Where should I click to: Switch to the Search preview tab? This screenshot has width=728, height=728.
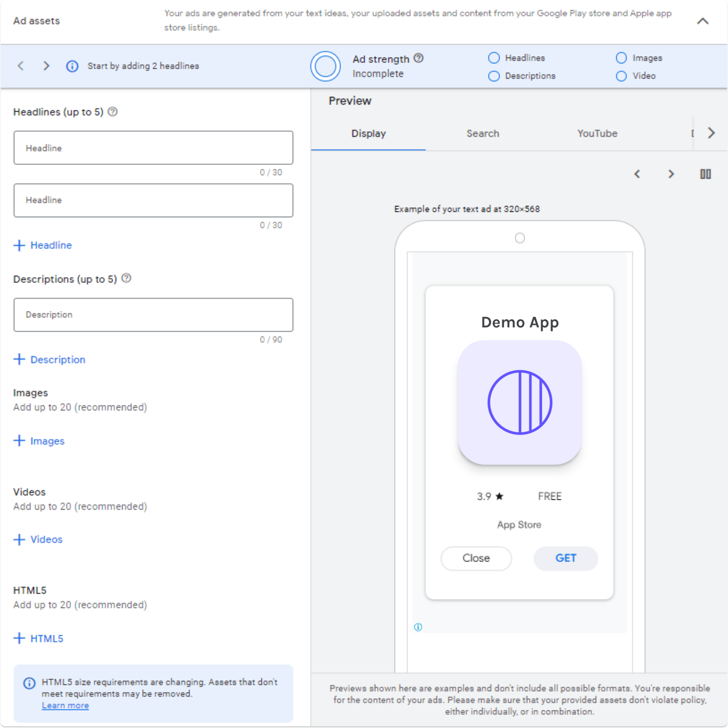click(x=482, y=133)
